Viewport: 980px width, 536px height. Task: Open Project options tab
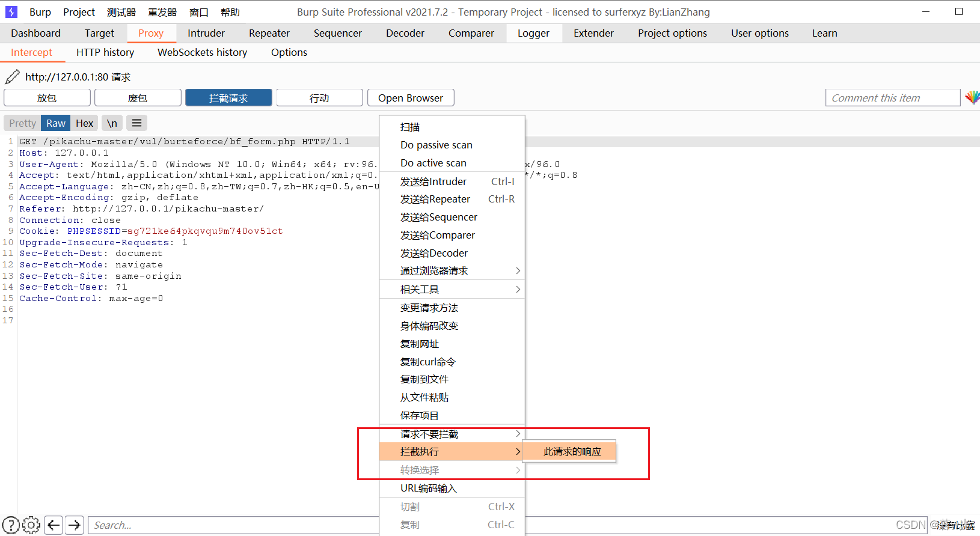pos(672,33)
